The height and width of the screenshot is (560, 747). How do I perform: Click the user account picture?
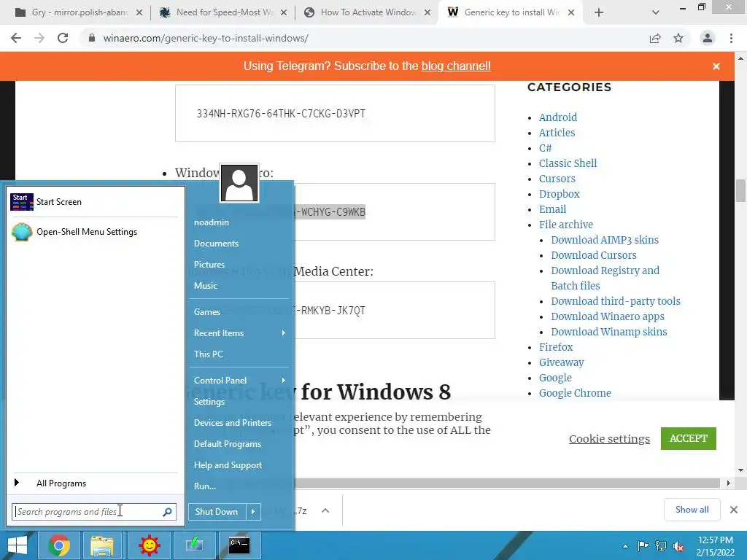coord(239,183)
